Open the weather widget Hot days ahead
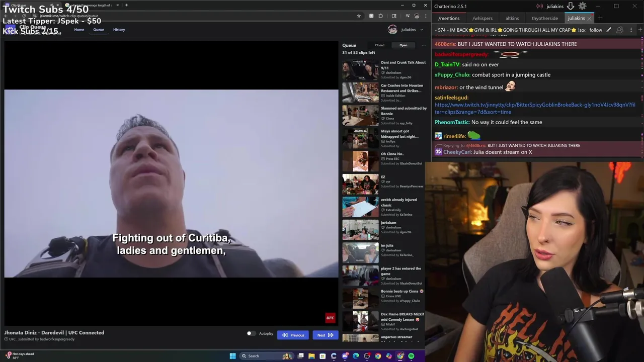 [20, 355]
